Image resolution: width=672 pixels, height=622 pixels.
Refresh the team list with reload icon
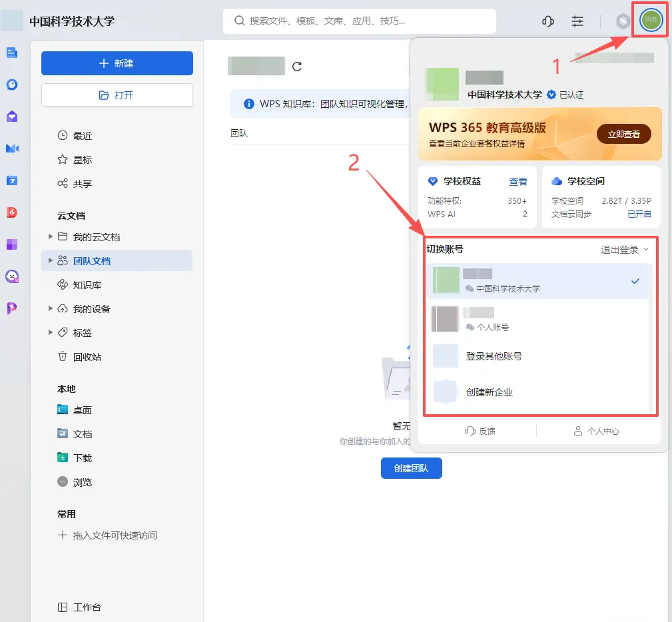[x=297, y=67]
